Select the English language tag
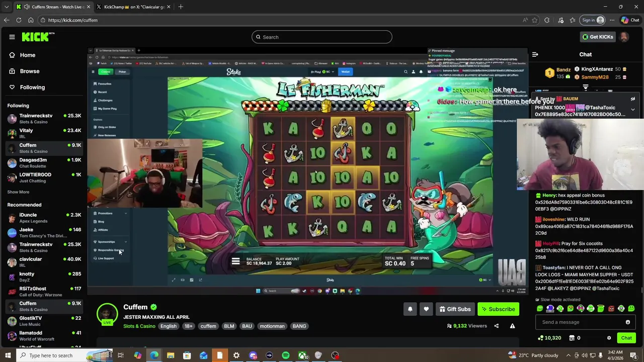 click(169, 326)
